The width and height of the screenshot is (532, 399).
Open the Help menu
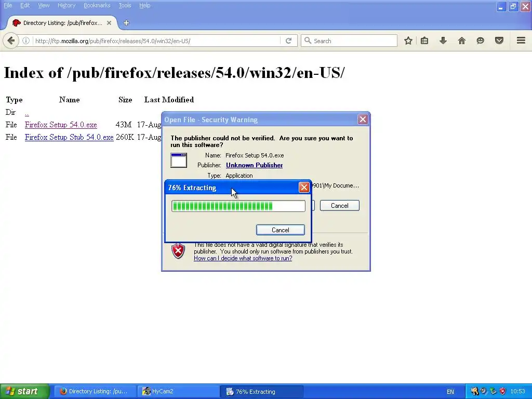point(144,5)
